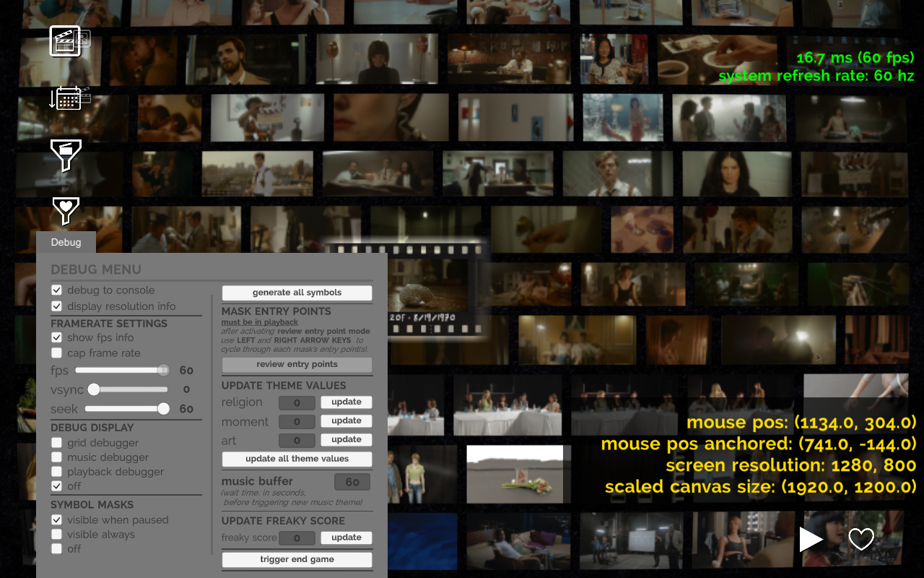
Task: Click the funnel icon with a heart
Action: pos(66,210)
